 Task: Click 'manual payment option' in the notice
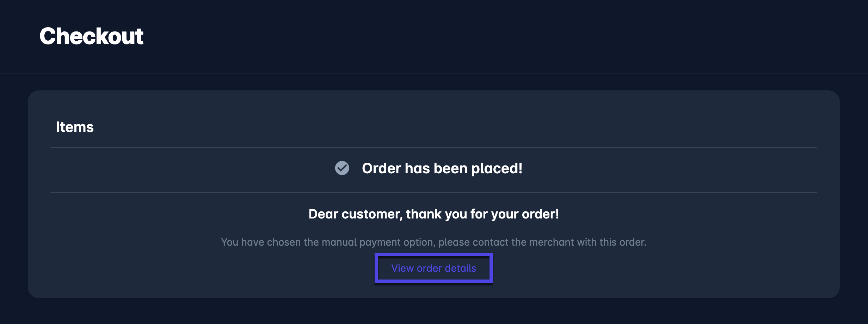(378, 242)
